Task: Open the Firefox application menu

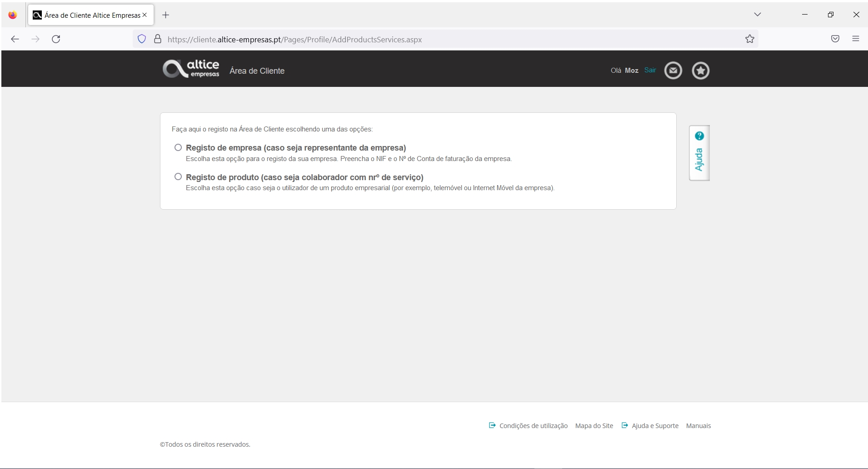Action: point(856,39)
